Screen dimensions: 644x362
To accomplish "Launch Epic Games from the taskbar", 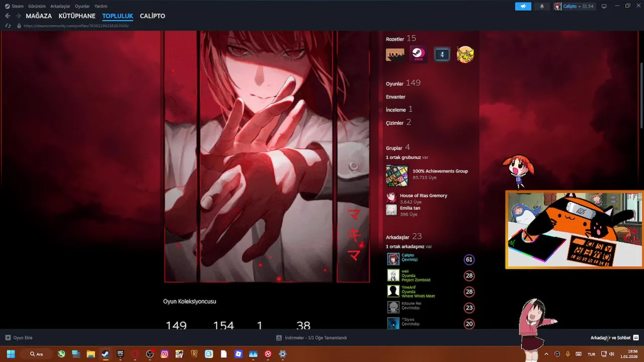I will pos(120,354).
